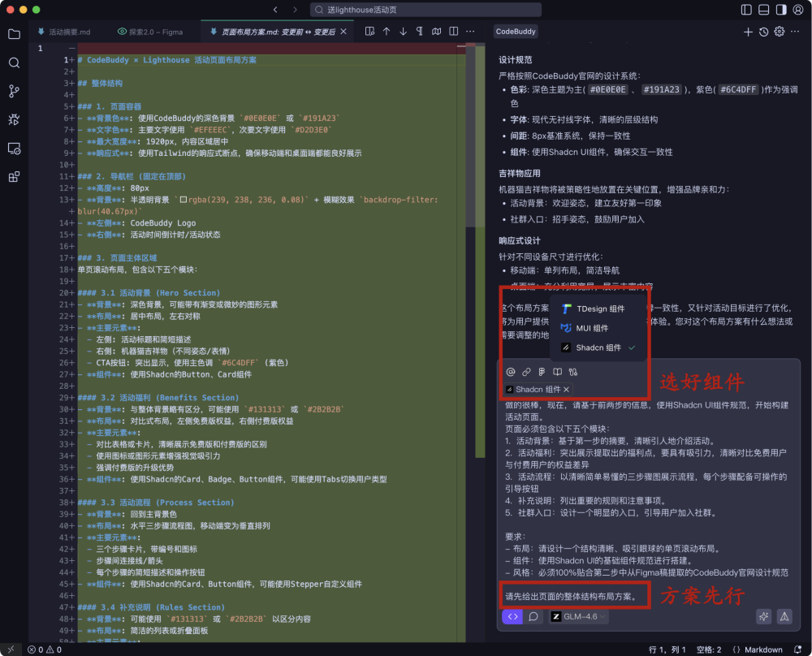Start a new CodeBuddy conversation with plus icon
The height and width of the screenshot is (656, 812).
[x=747, y=31]
